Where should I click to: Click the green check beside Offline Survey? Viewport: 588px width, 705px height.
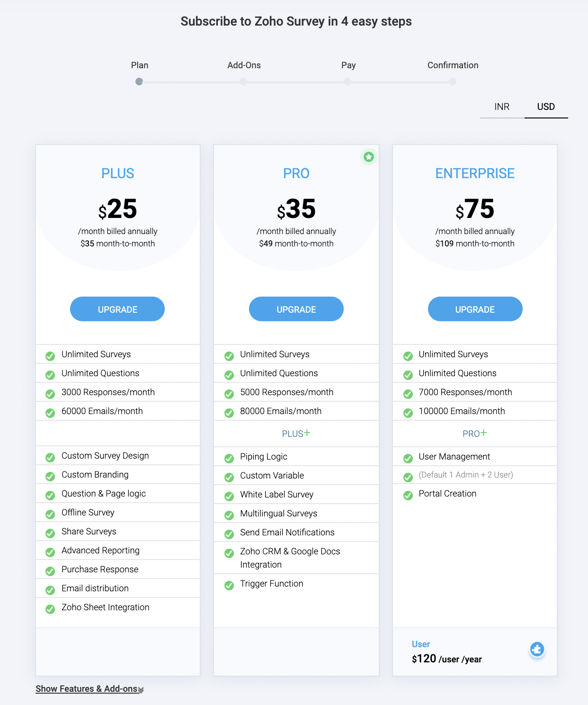(50, 515)
